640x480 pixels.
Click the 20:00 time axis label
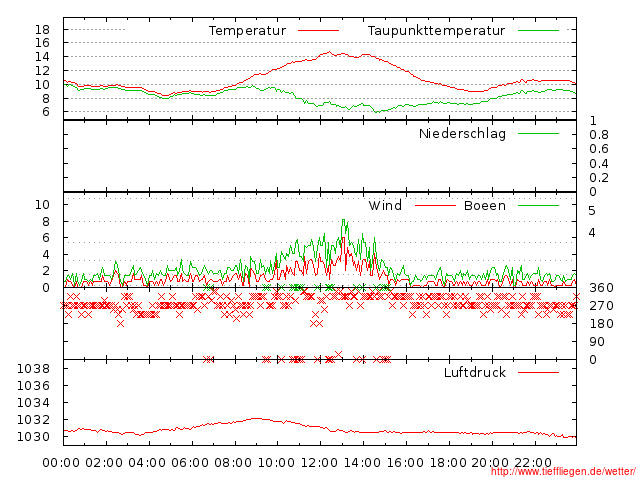pos(490,463)
